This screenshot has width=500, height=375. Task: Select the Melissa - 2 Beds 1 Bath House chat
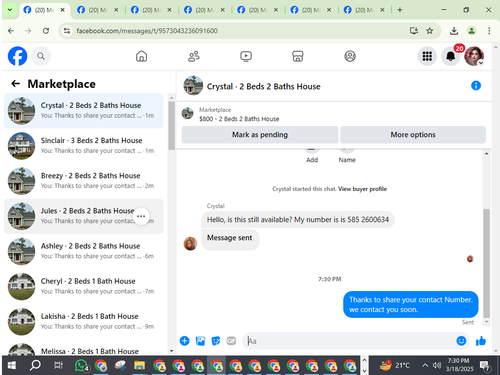(x=84, y=348)
